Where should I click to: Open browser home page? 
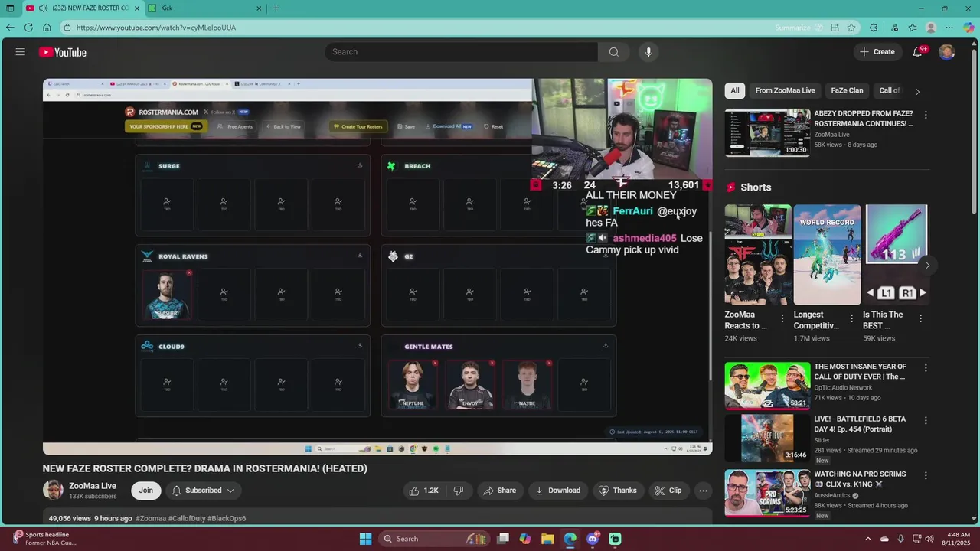tap(47, 28)
